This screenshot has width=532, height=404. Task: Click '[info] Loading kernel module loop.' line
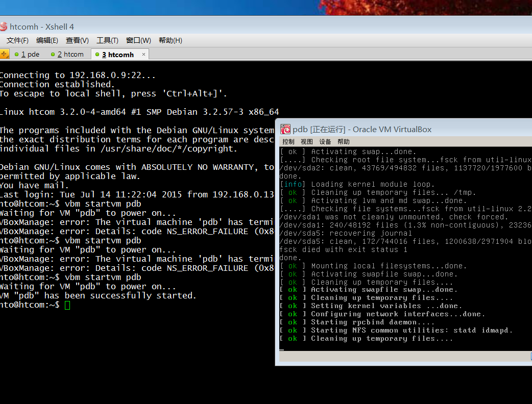(x=357, y=184)
